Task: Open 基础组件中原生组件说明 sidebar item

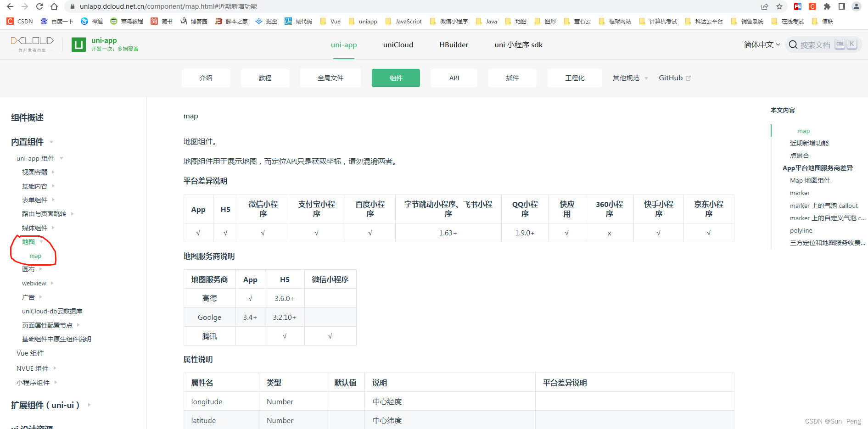Action: click(x=56, y=339)
